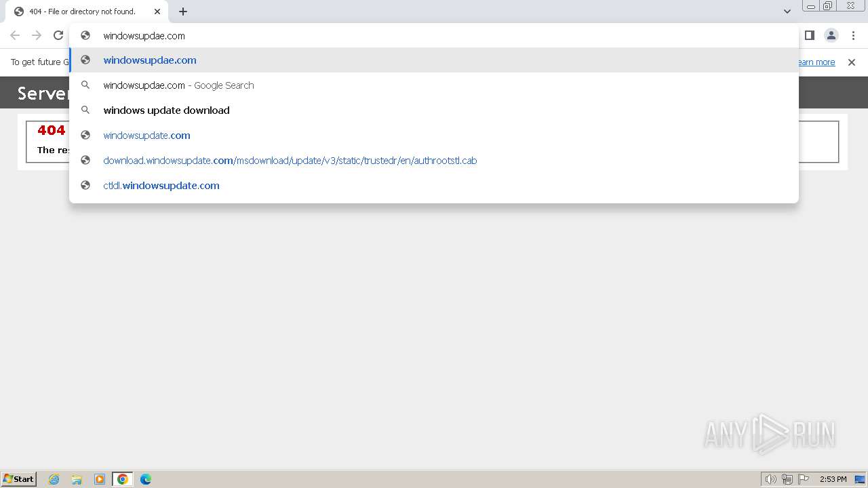Screen dimensions: 868x488
Task: Open a new tab with the plus button
Action: [x=183, y=12]
